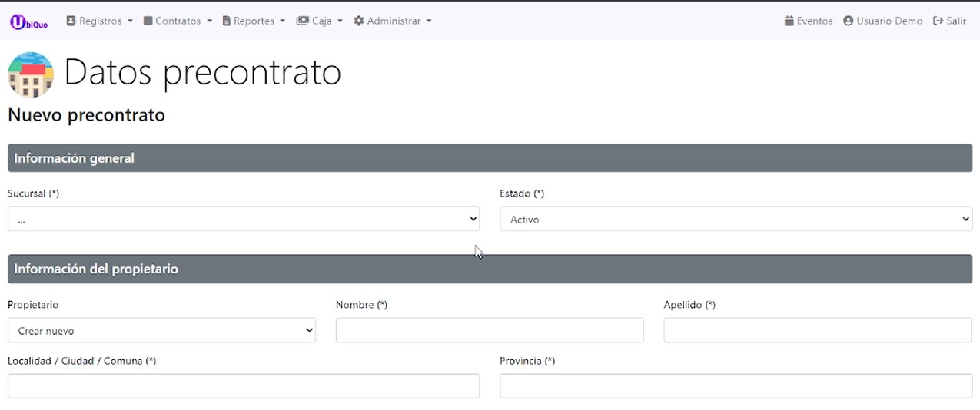Screen dimensions: 980x410
Task: Click the Salir exit icon
Action: point(938,21)
